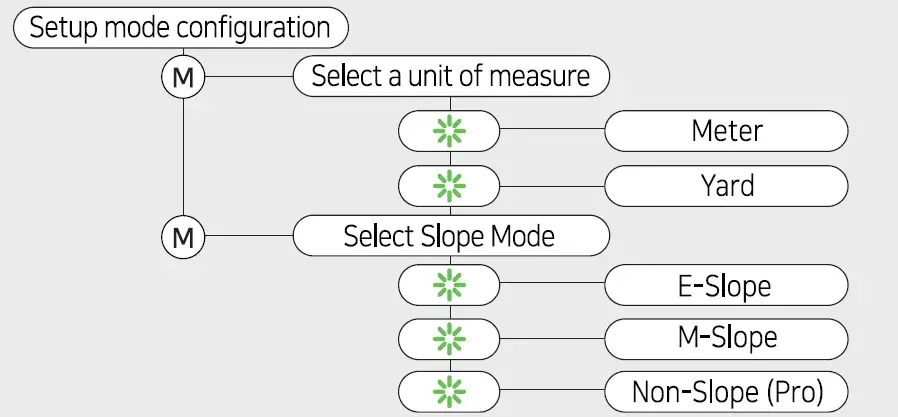Screen dimensions: 898x417
Task: Choose the Non-Slope (Pro) mode
Action: tap(727, 391)
